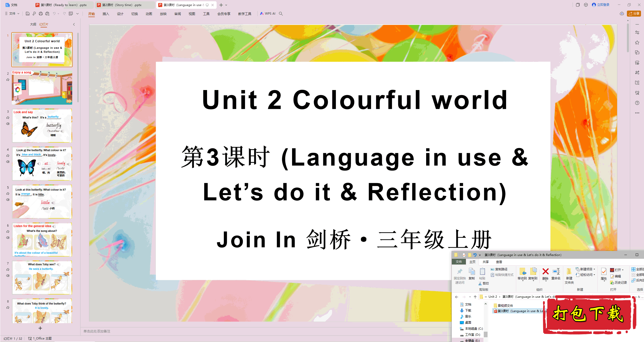Click 复制路径 in File Explorer ribbon
This screenshot has width=644, height=342.
[x=499, y=269]
